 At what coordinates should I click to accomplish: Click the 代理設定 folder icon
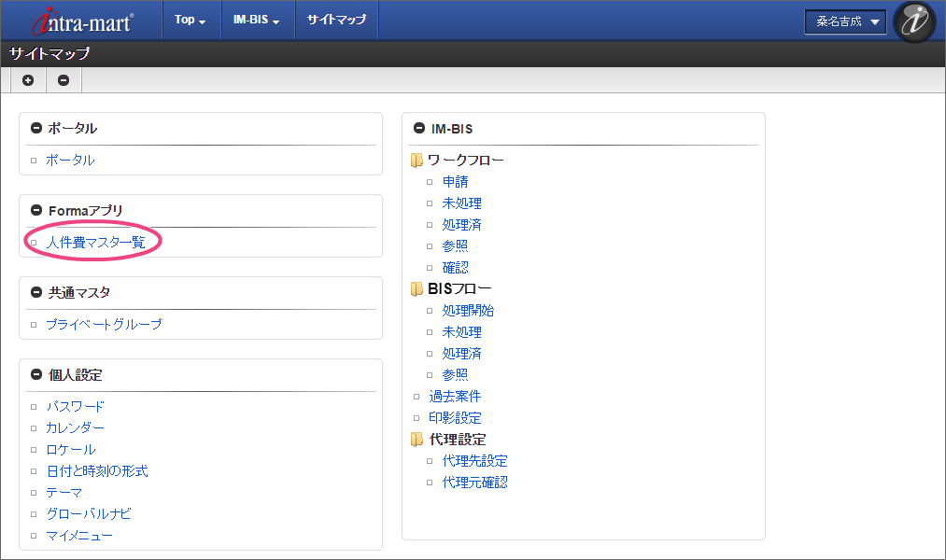417,440
